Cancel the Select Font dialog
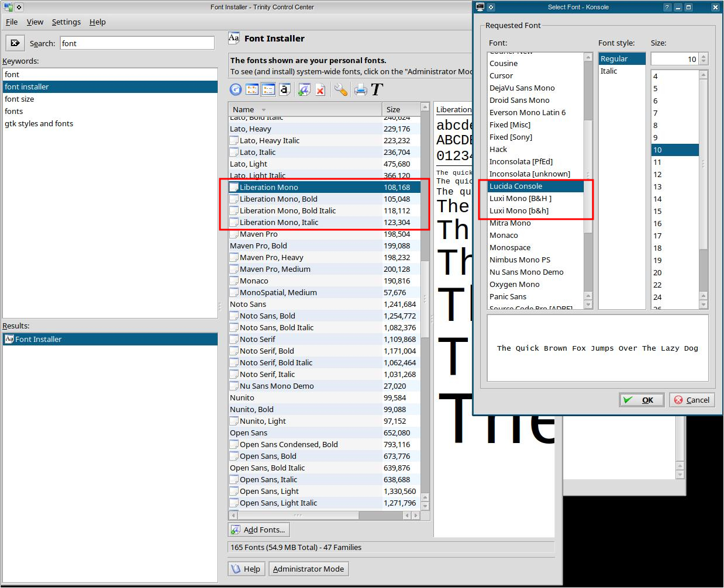 (692, 400)
